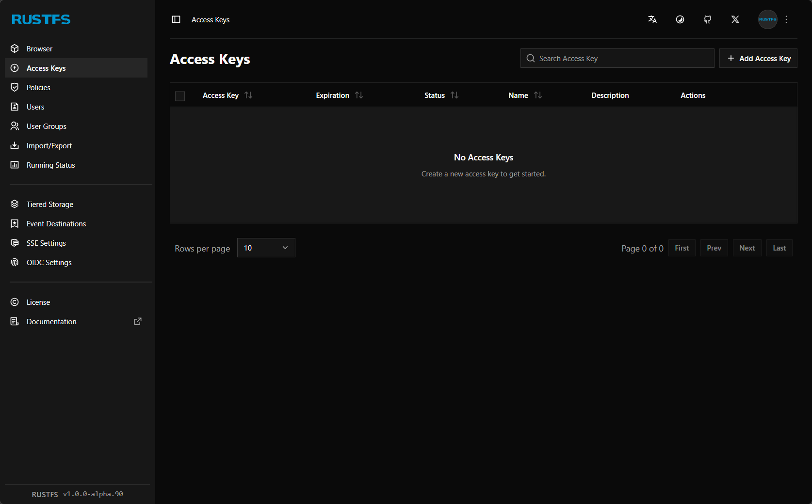812x504 pixels.
Task: View the License page
Action: [x=76, y=302]
